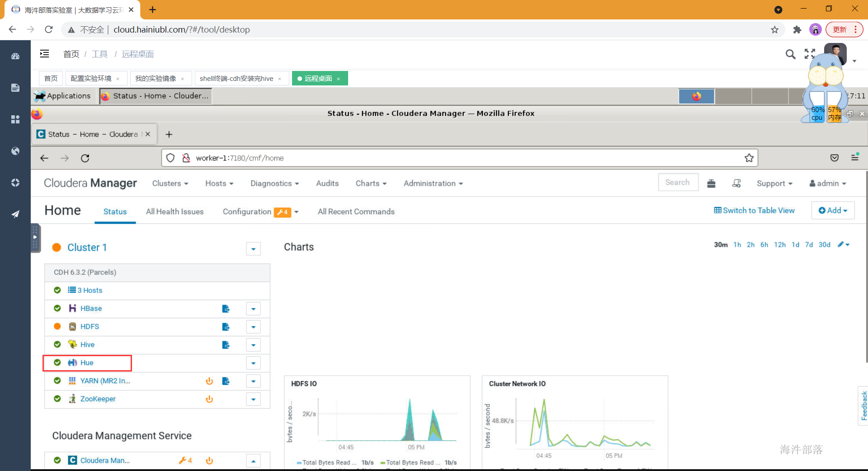The height and width of the screenshot is (471, 868).
Task: Open the Applications menu in remote desktop
Action: [63, 96]
